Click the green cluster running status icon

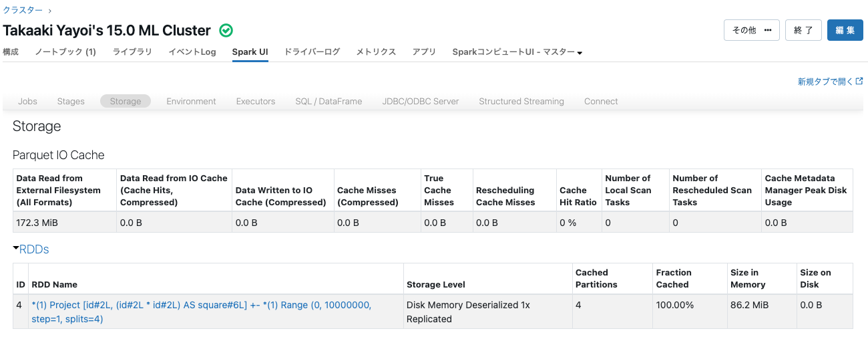pyautogui.click(x=226, y=31)
